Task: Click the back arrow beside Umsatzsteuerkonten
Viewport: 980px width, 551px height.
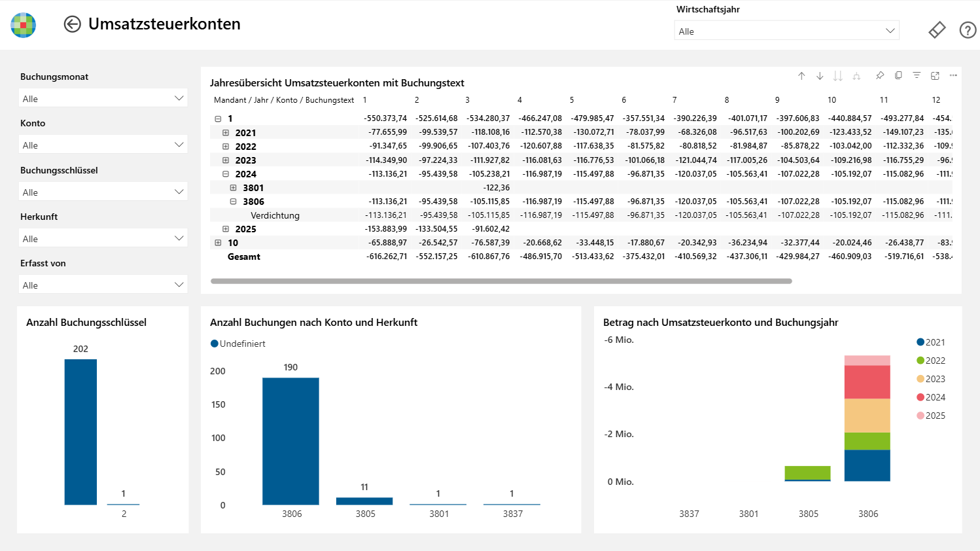Action: [72, 24]
